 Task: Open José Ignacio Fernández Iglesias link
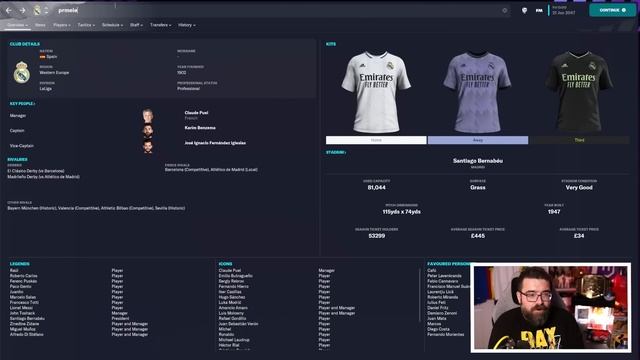[215, 143]
